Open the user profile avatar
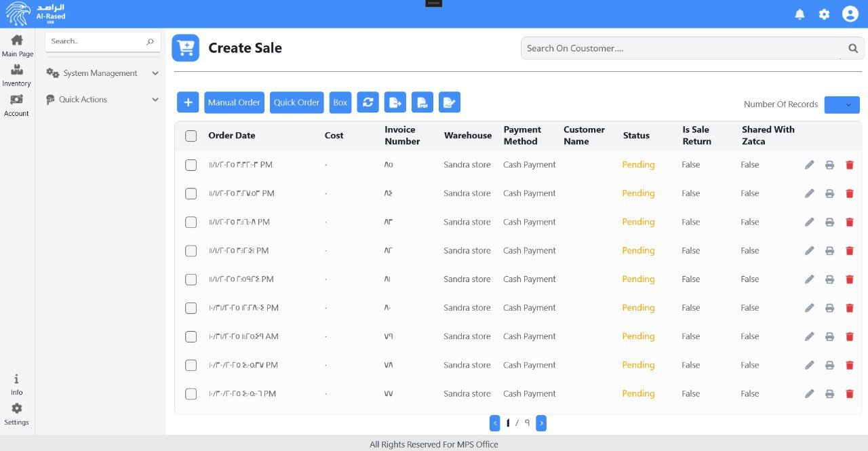This screenshot has height=451, width=868. coord(850,14)
